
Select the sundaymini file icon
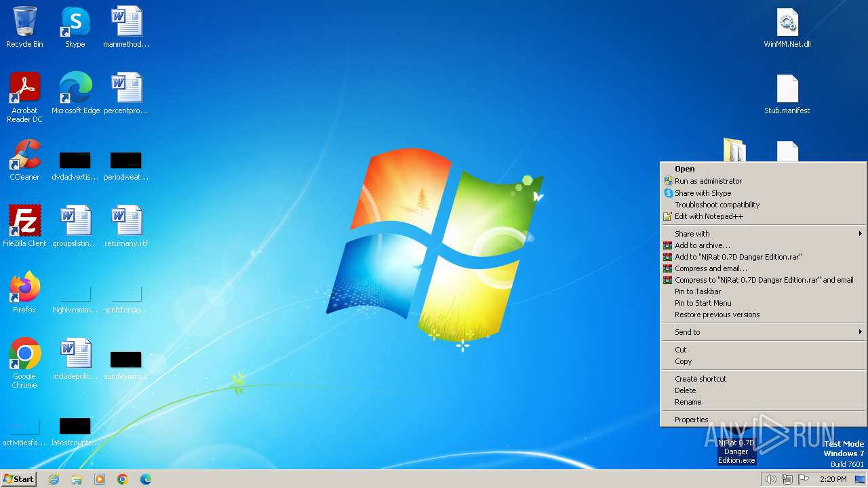pyautogui.click(x=126, y=365)
